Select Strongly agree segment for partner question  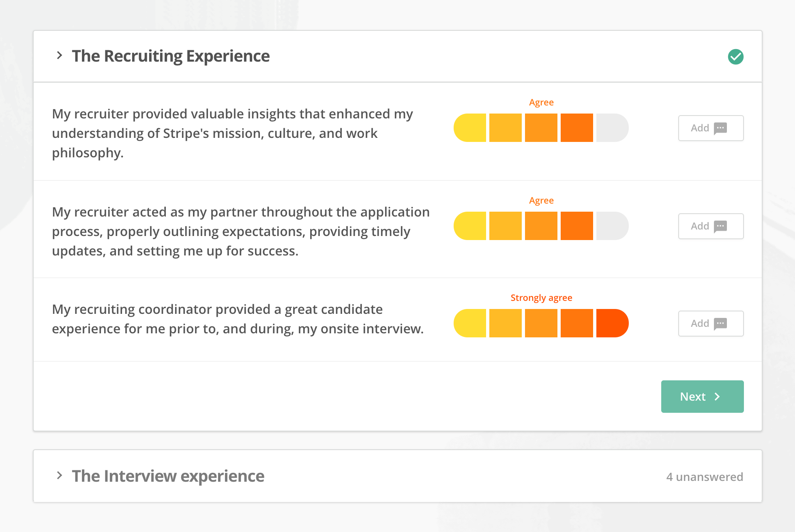(612, 226)
